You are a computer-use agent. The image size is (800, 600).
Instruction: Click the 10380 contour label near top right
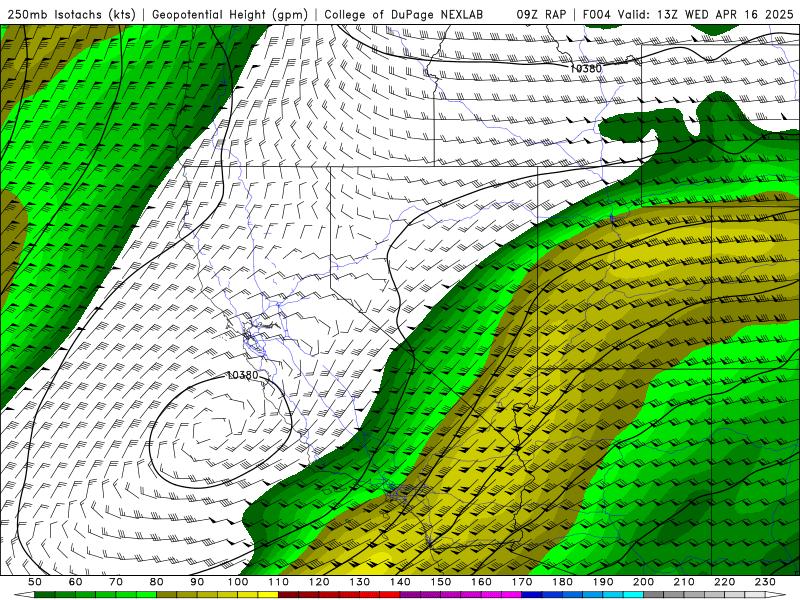pos(586,68)
